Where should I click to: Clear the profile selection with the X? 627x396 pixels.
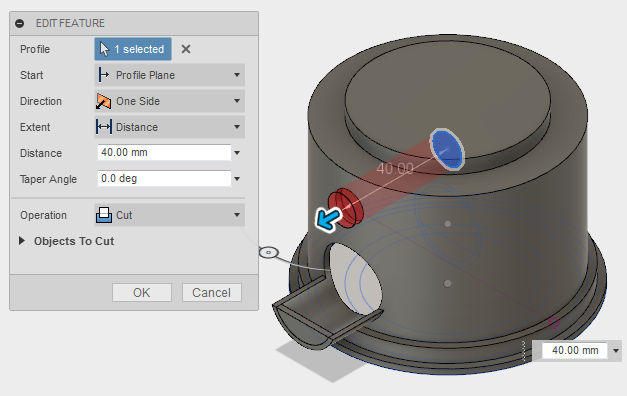[186, 49]
